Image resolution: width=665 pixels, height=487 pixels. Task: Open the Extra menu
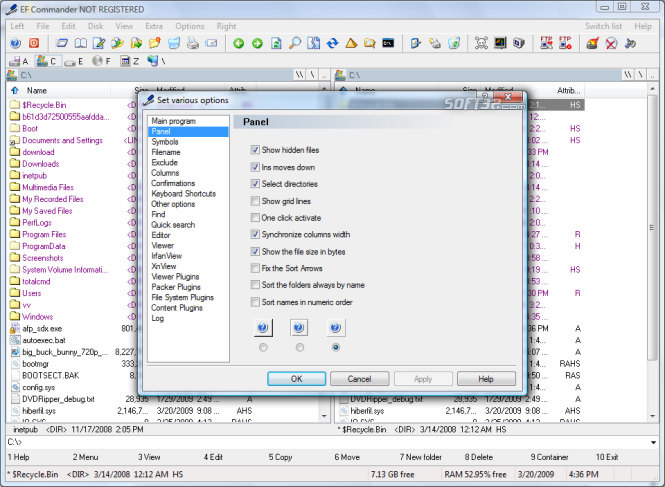(154, 26)
